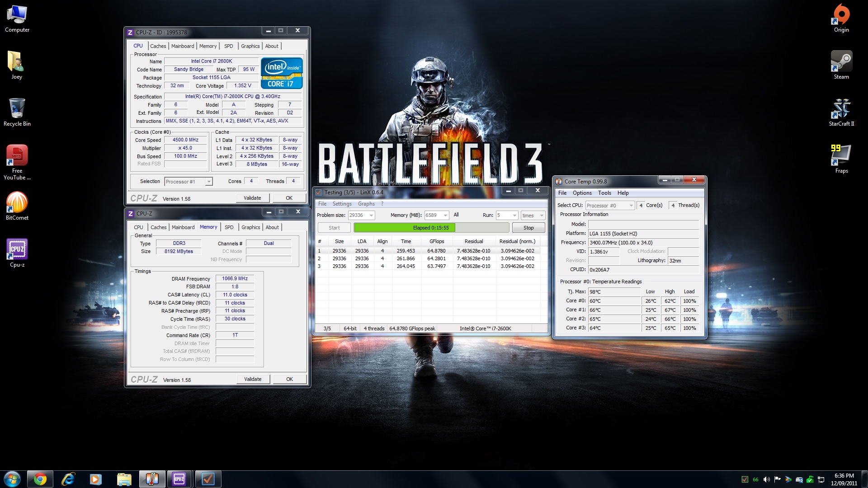
Task: Open the Computer desktop icon
Action: [17, 19]
